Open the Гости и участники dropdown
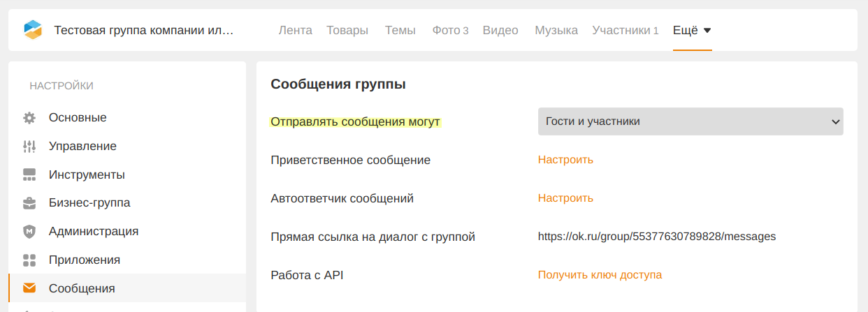Viewport: 868px width, 312px height. tap(690, 121)
